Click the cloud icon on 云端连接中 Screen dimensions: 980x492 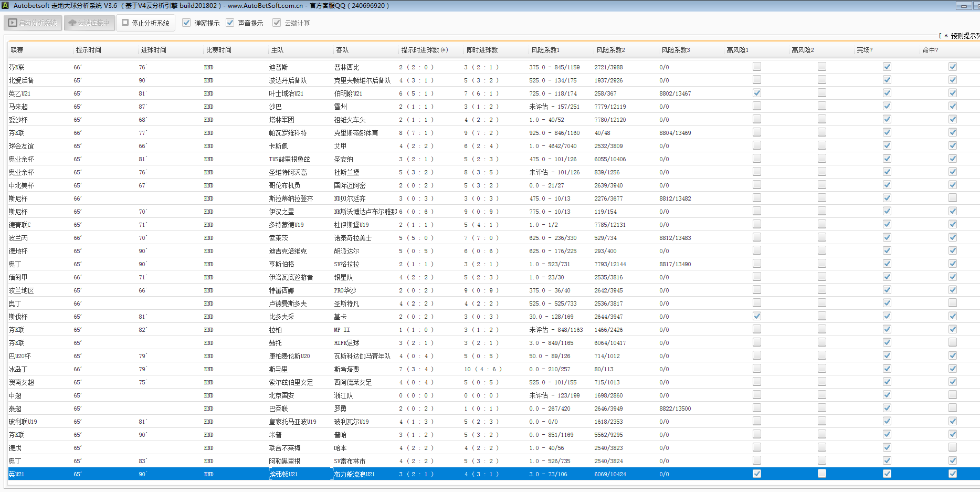72,23
